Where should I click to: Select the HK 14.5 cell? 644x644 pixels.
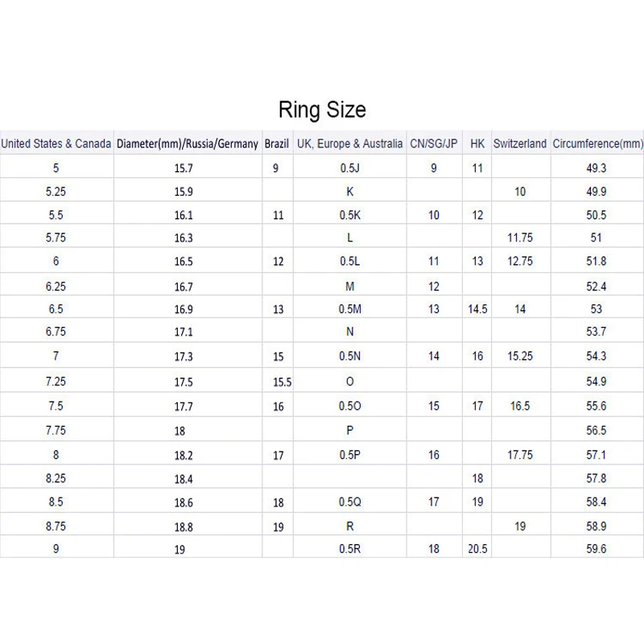477,309
